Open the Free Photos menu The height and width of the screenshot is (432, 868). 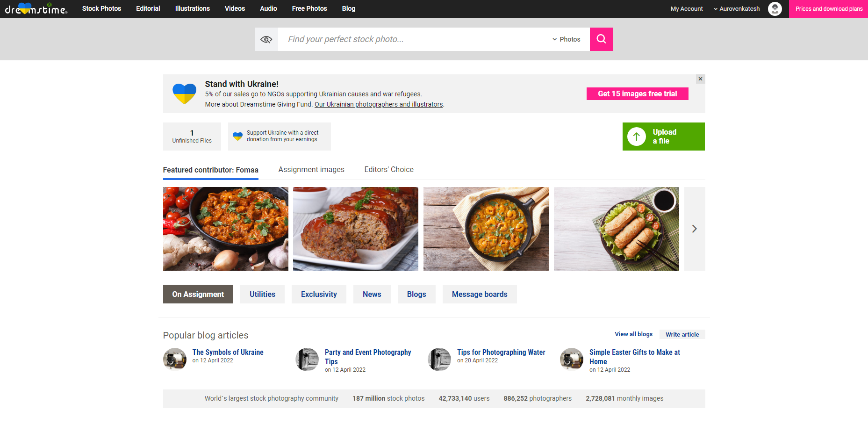pos(309,8)
